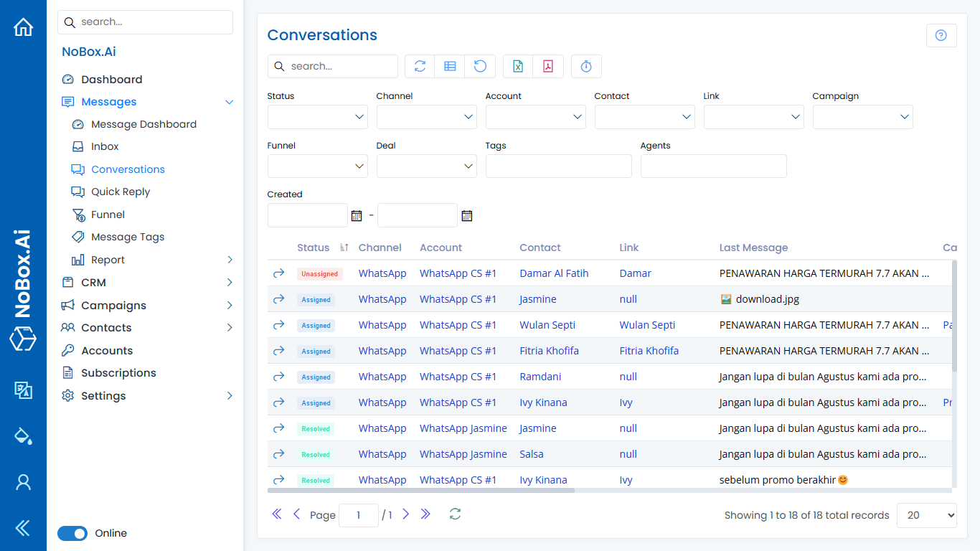Click the stopwatch timer icon
The width and height of the screenshot is (980, 551).
click(586, 66)
